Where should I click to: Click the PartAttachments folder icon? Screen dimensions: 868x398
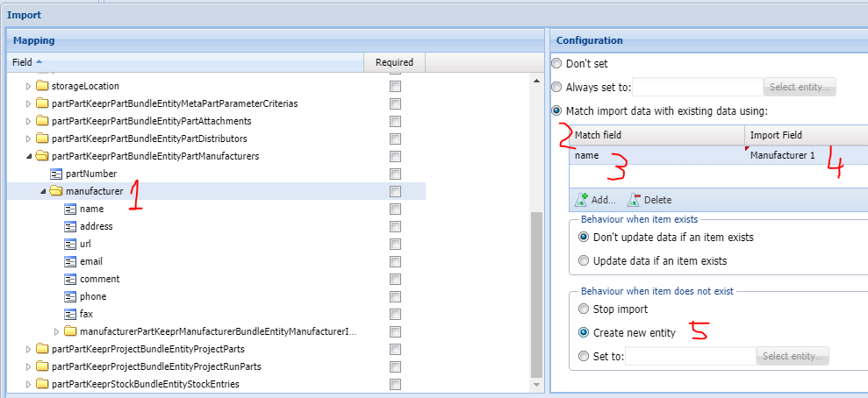tap(42, 121)
